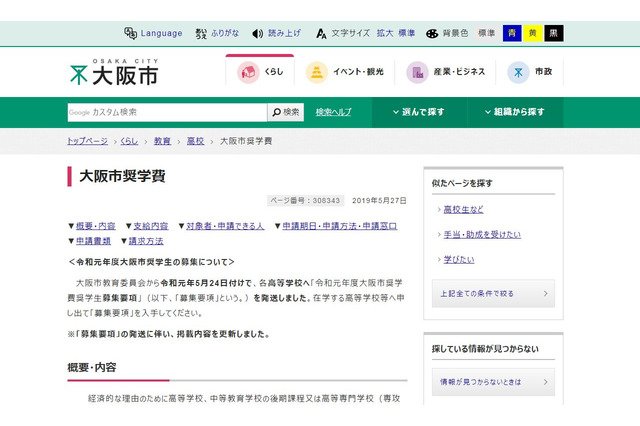Screen dimensions: 640x426
Task: Jump to 申請書類 anchor link
Action: click(93, 241)
